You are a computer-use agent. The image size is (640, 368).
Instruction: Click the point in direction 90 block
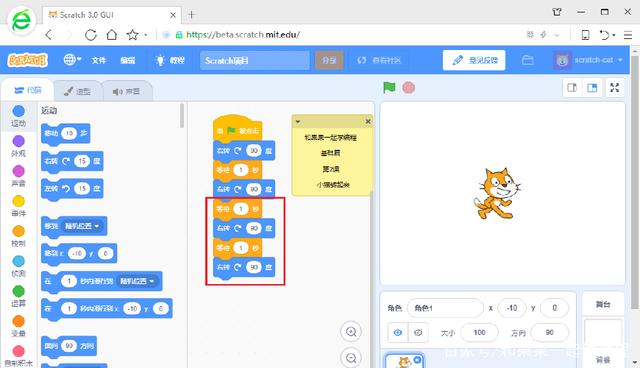tap(69, 346)
